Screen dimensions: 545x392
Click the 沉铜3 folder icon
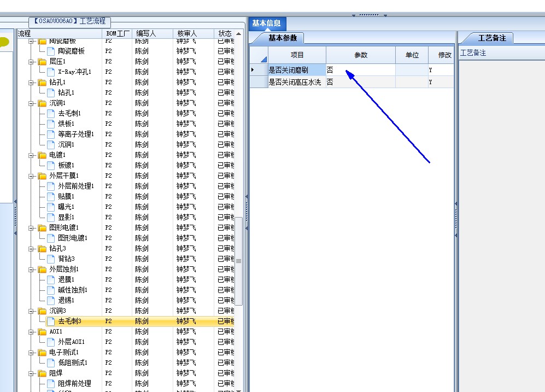coord(42,311)
